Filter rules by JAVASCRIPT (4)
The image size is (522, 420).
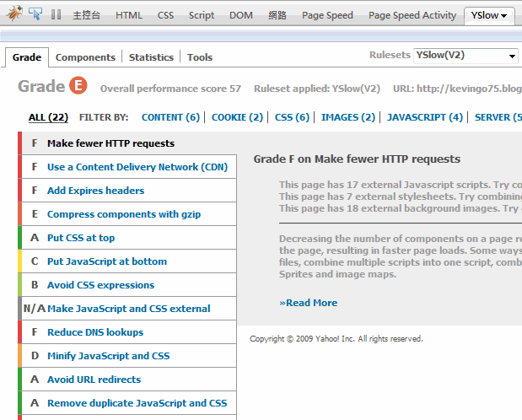[425, 117]
